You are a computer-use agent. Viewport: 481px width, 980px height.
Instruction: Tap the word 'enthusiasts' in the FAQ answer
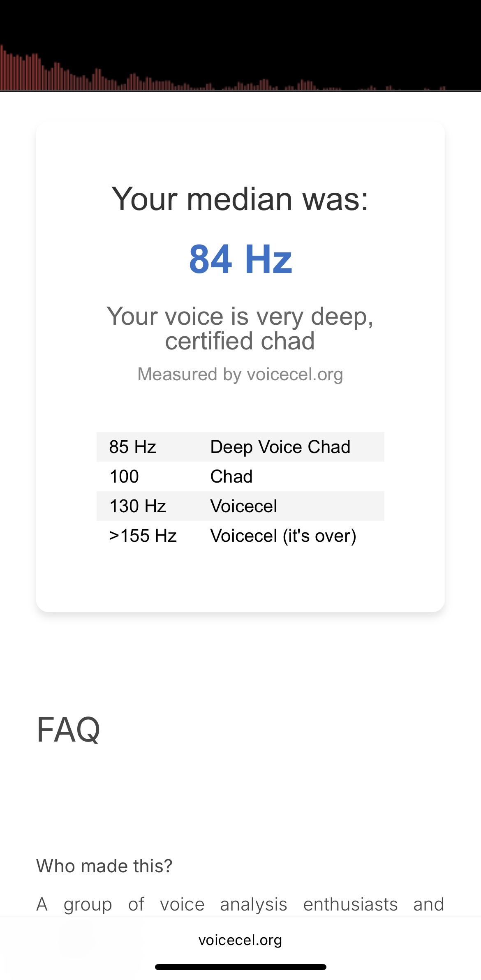point(350,904)
